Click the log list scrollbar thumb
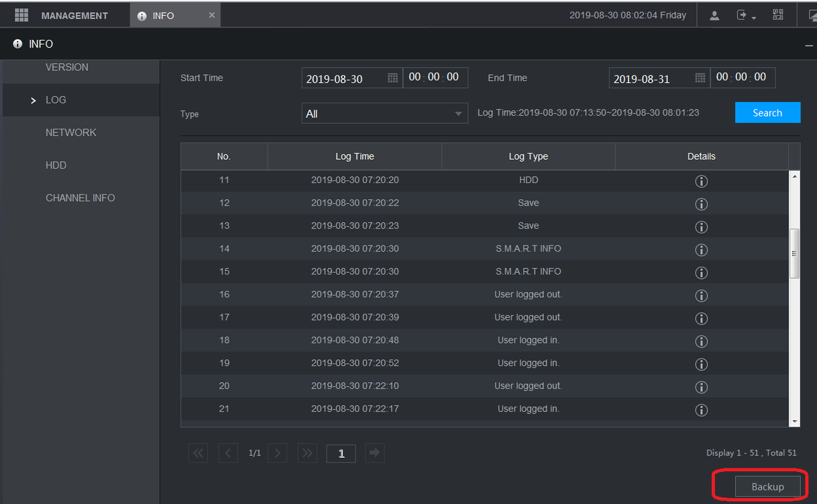The width and height of the screenshot is (817, 504). click(794, 253)
